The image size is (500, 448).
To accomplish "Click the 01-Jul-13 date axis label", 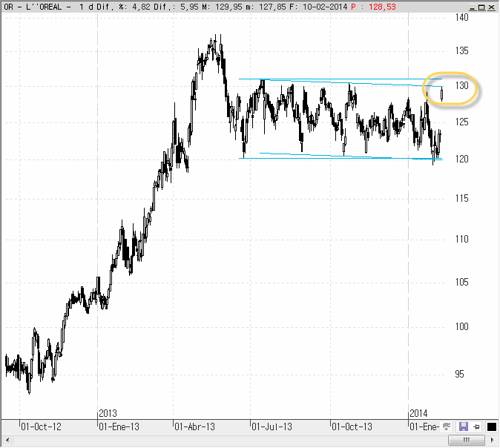I will coord(272,426).
